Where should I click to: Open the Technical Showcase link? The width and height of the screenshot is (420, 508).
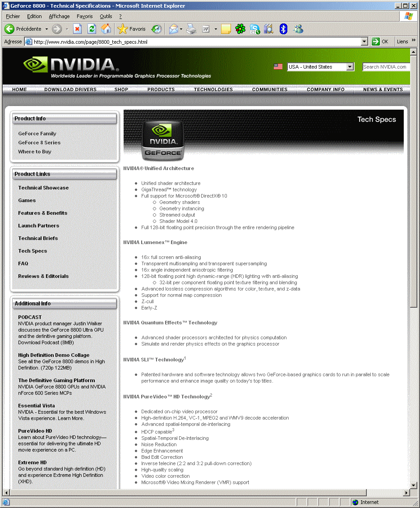(43, 188)
